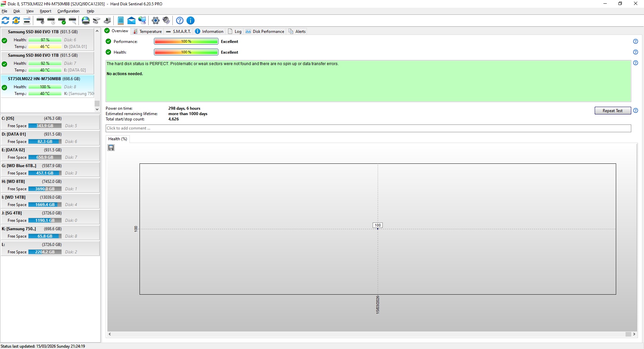Click the refresh-with-warning triangle icon
The image size is (644, 349).
pos(16,20)
